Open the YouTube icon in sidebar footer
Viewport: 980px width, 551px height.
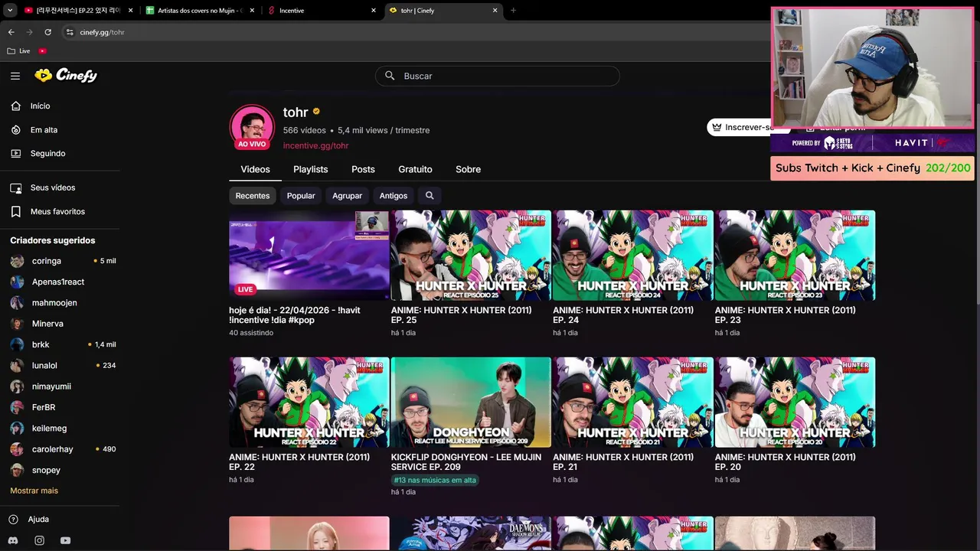point(66,540)
